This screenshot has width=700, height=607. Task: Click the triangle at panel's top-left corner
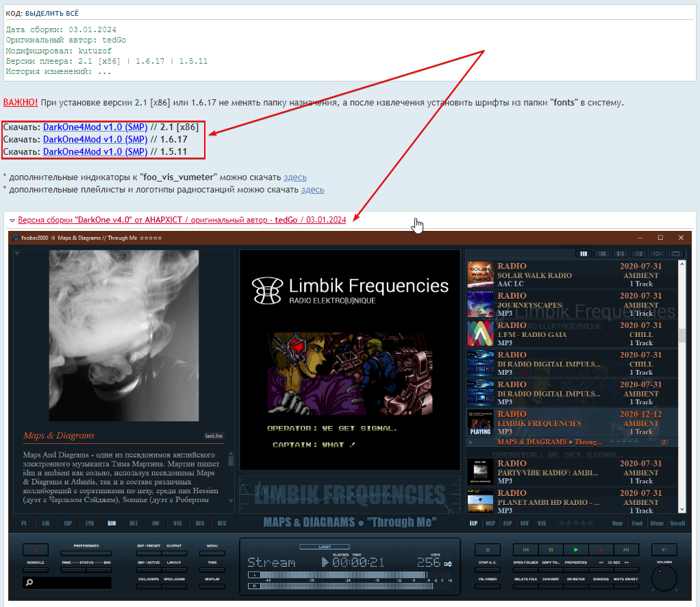tap(17, 253)
